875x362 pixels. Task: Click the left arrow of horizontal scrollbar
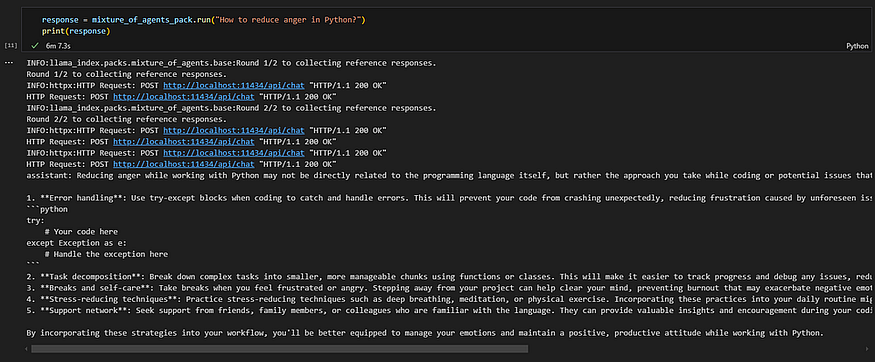point(27,349)
